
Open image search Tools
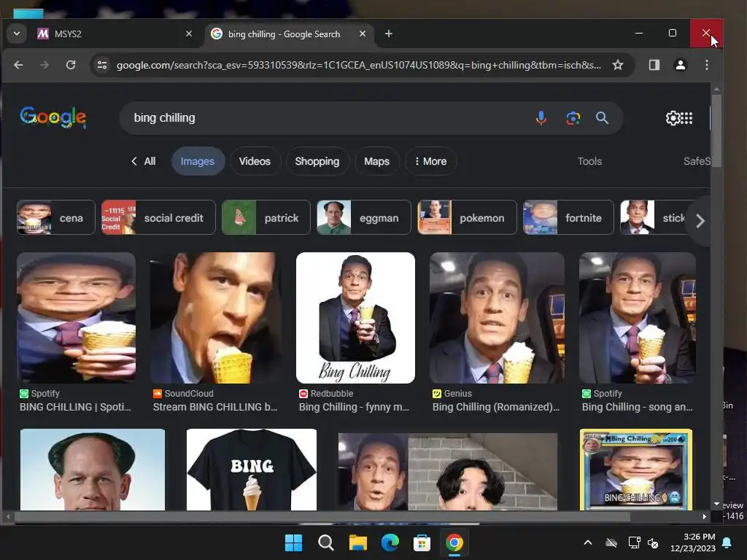pos(589,161)
